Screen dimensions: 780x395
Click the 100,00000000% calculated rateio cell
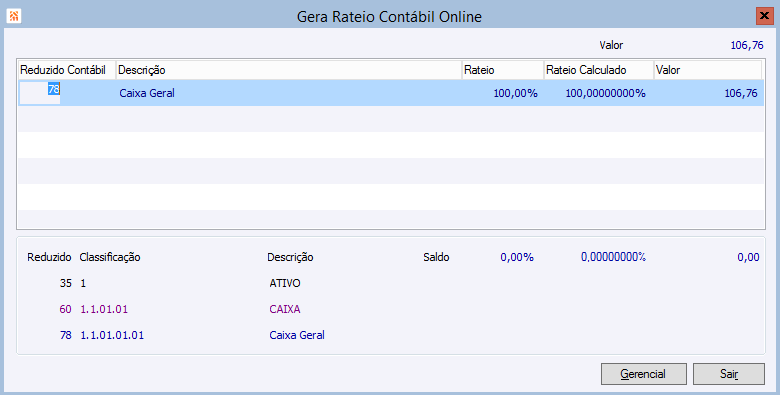[605, 93]
